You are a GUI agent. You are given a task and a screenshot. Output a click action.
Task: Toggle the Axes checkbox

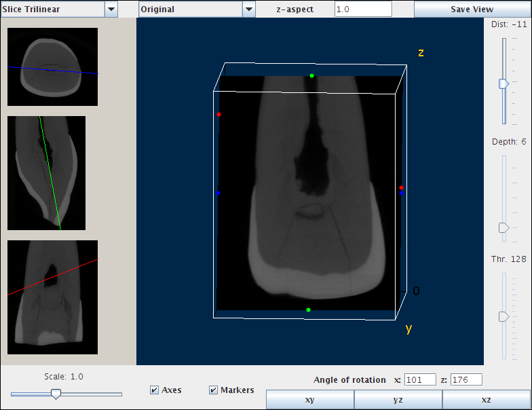(x=155, y=390)
